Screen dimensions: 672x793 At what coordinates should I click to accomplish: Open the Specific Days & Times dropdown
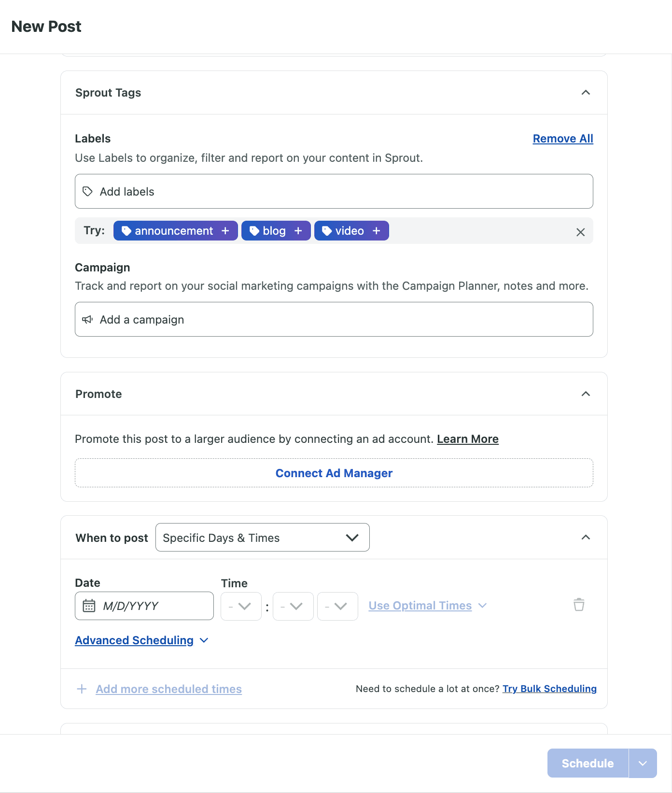point(262,538)
